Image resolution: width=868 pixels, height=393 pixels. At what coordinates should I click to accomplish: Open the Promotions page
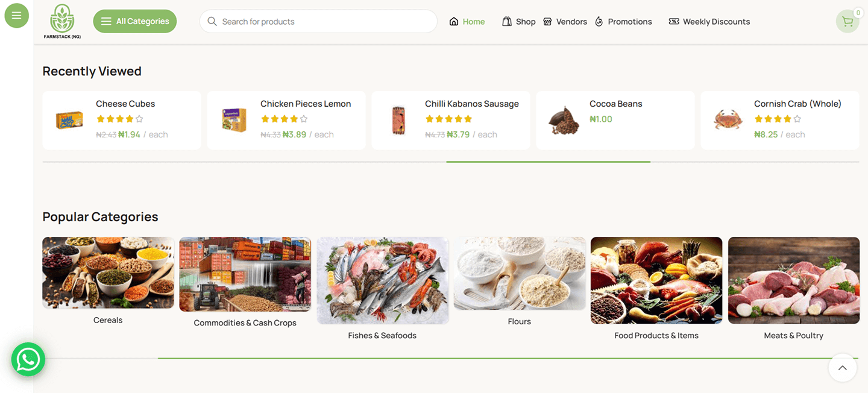tap(623, 22)
